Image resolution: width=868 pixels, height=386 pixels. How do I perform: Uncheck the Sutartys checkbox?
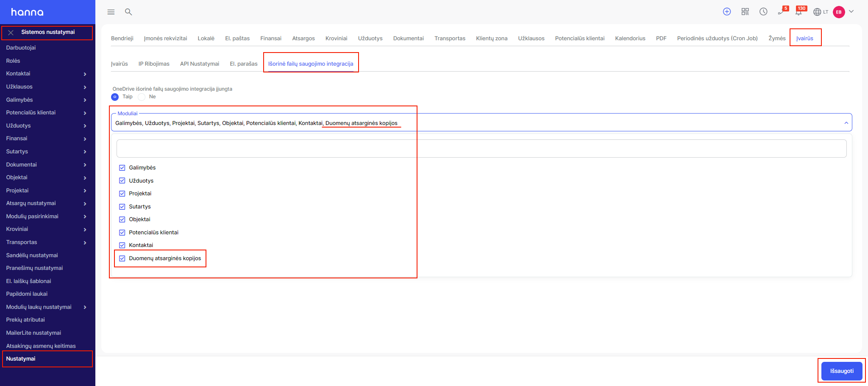pos(122,207)
